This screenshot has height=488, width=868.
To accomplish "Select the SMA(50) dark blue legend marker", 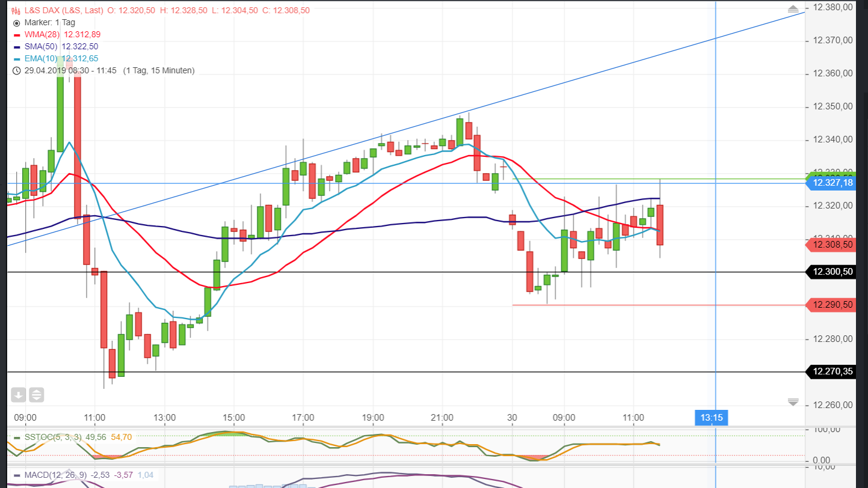I will [x=16, y=46].
